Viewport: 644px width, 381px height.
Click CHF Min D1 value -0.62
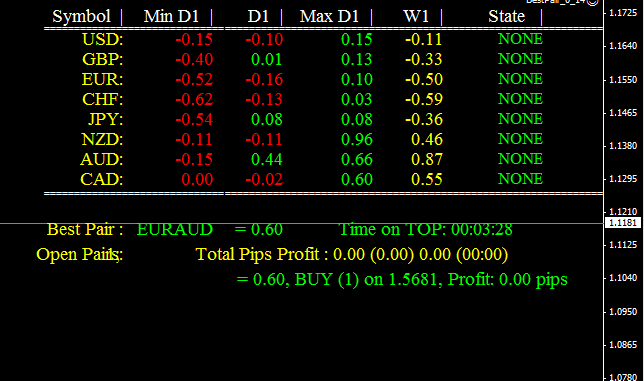194,99
